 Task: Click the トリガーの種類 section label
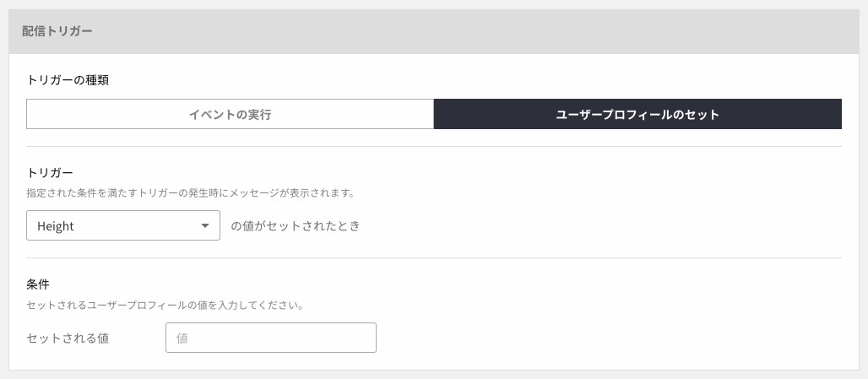click(x=68, y=80)
